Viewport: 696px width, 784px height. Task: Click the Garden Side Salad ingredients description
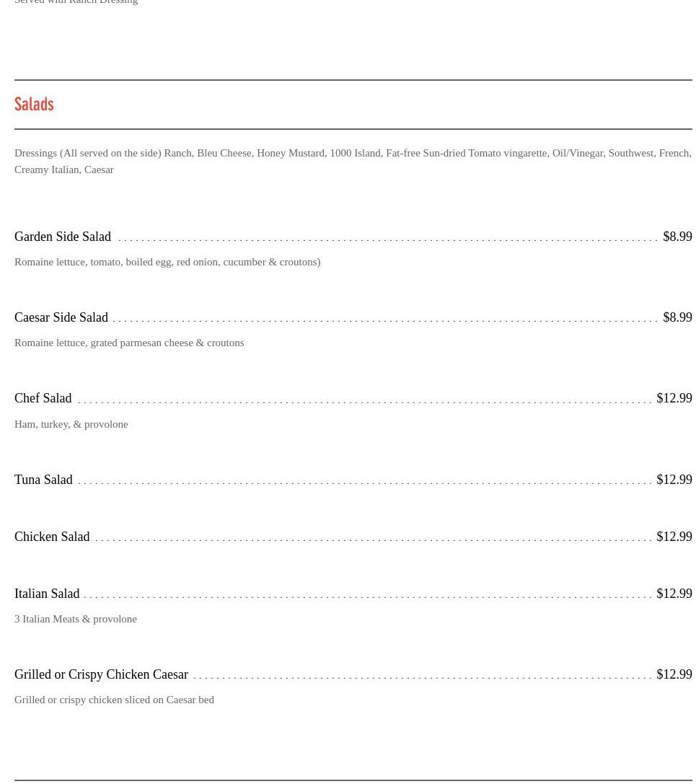coord(167,262)
